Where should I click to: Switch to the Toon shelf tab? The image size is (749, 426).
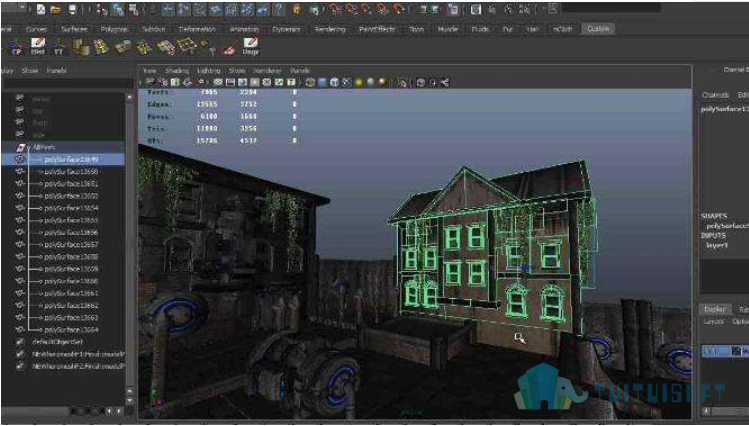point(416,29)
